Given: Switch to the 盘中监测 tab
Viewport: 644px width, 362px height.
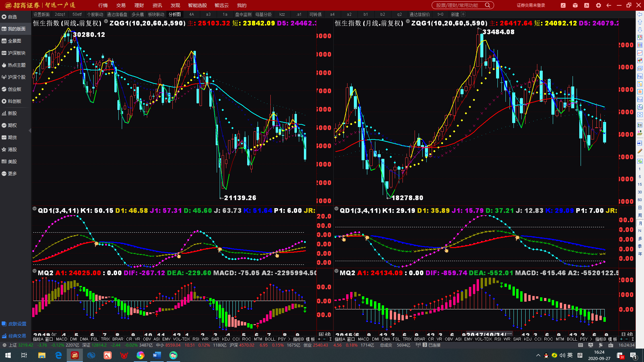Looking at the screenshot, I should click(x=243, y=14).
